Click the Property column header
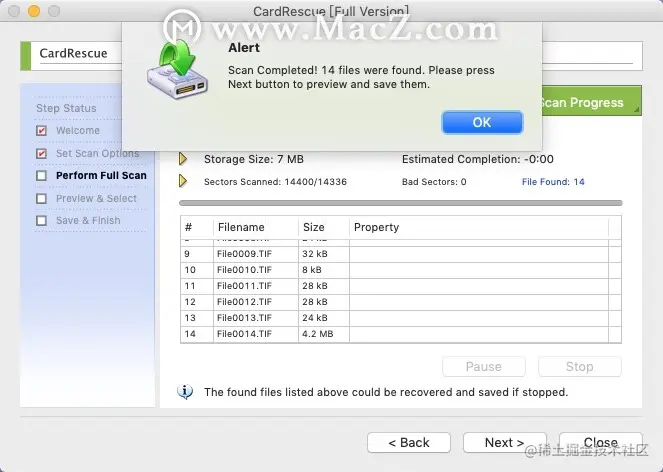 479,228
